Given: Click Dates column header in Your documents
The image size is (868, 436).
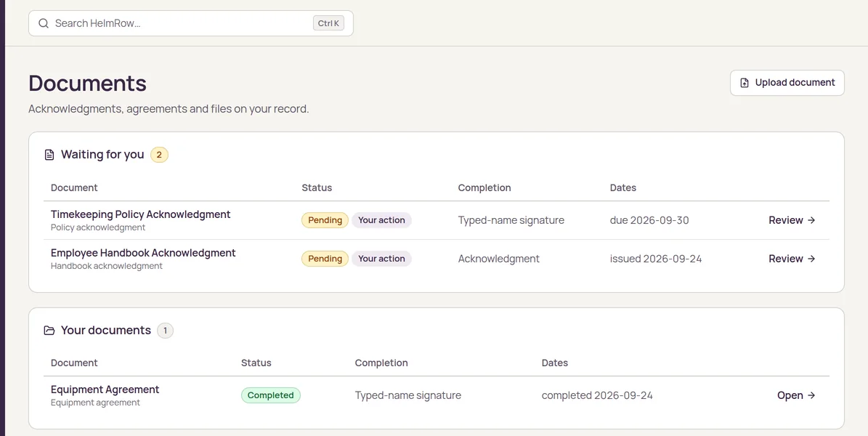Looking at the screenshot, I should tap(555, 363).
